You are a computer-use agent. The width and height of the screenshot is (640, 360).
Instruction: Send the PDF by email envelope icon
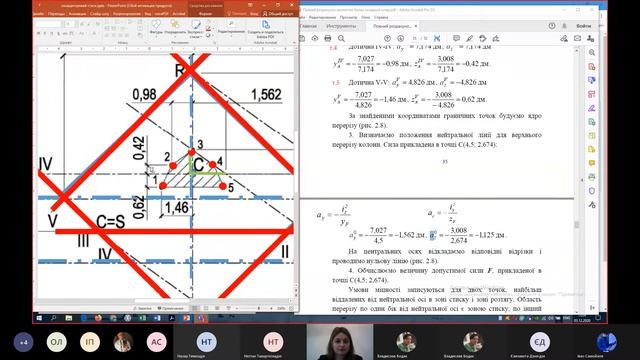point(577,38)
